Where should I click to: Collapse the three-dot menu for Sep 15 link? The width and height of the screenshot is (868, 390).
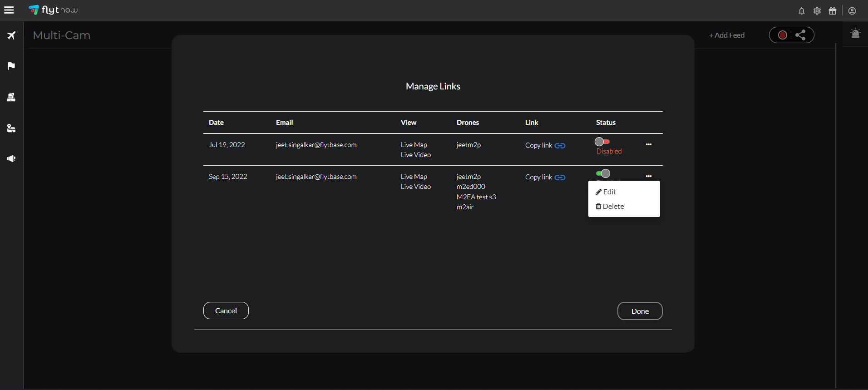(x=649, y=176)
